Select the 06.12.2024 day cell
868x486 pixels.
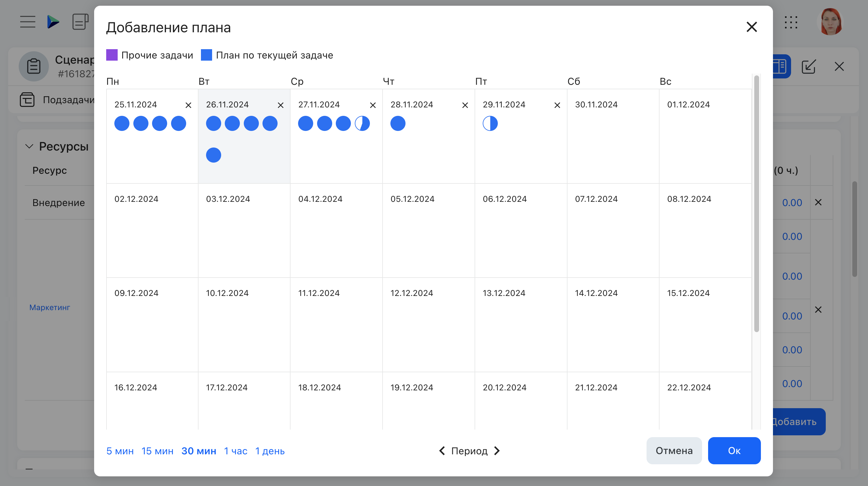521,230
